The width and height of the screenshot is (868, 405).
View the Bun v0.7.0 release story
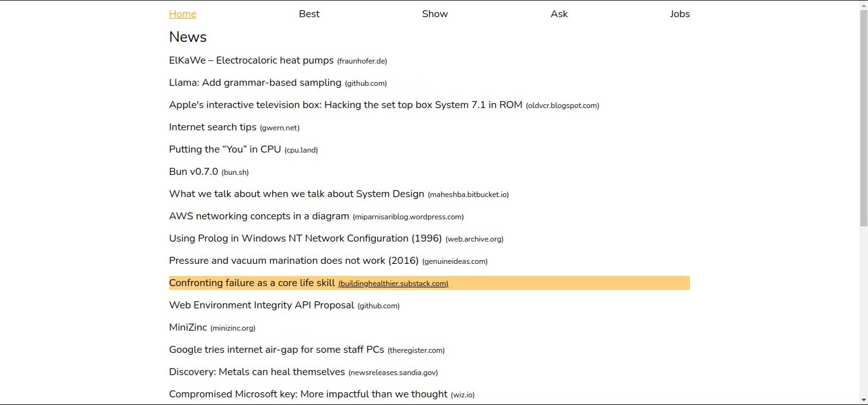[x=193, y=171]
